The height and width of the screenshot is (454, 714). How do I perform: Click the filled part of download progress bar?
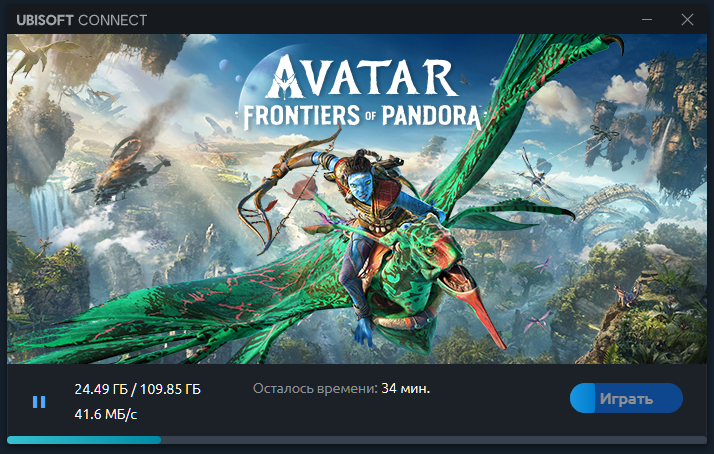84,440
